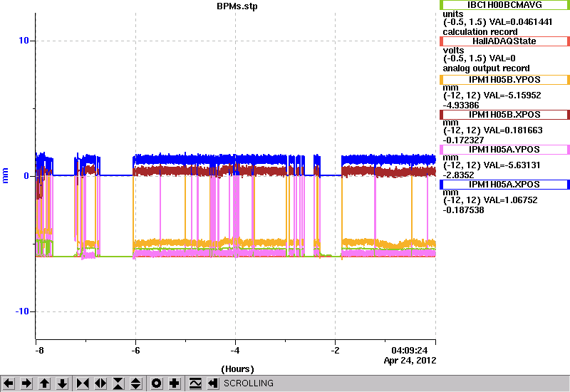570x392 pixels.
Task: Click the (Hours) x-axis label
Action: click(237, 369)
